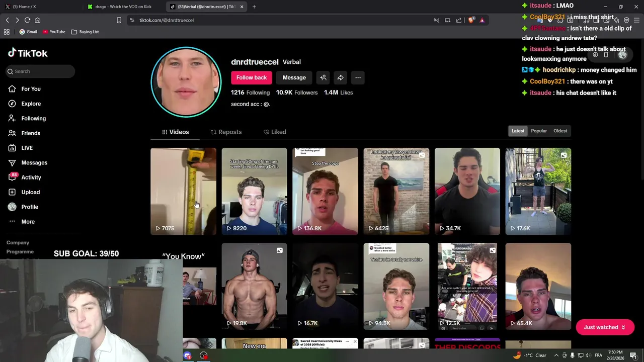Open the Brave Shields icon
Viewport: 644px width, 362px height.
[471, 20]
